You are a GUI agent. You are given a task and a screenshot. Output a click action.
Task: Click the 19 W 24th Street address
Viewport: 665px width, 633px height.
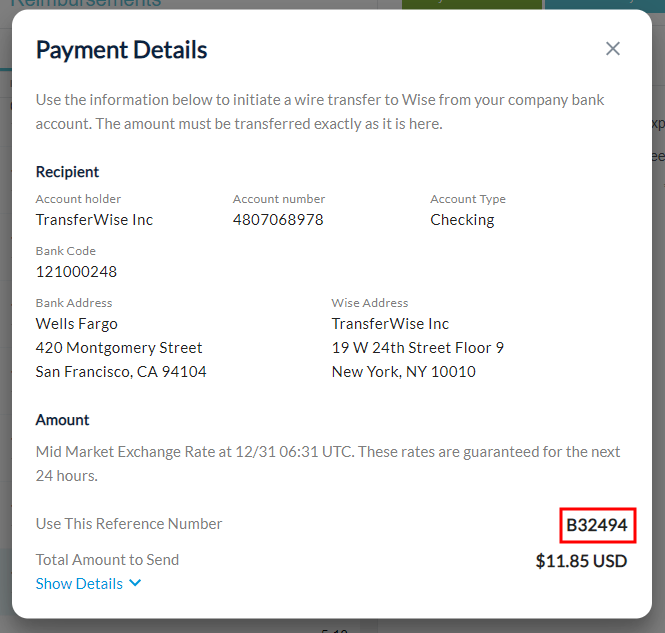[417, 348]
